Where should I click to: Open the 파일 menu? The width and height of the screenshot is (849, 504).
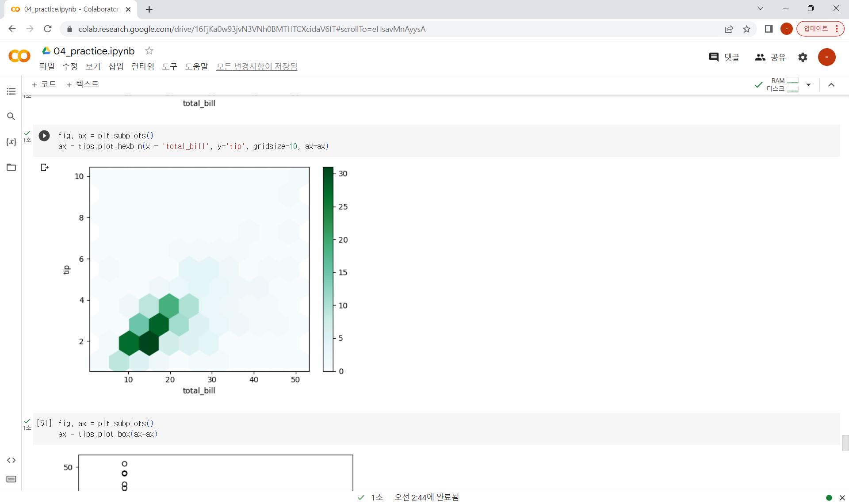[x=47, y=66]
